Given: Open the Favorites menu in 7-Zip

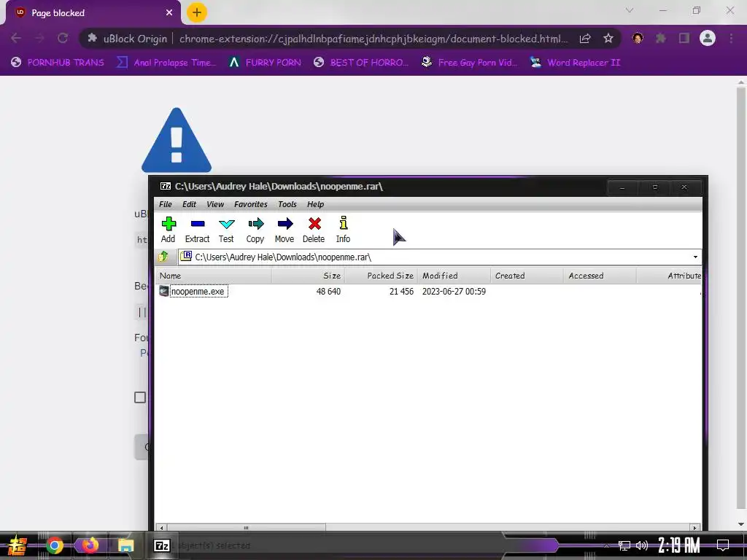Looking at the screenshot, I should coord(251,204).
